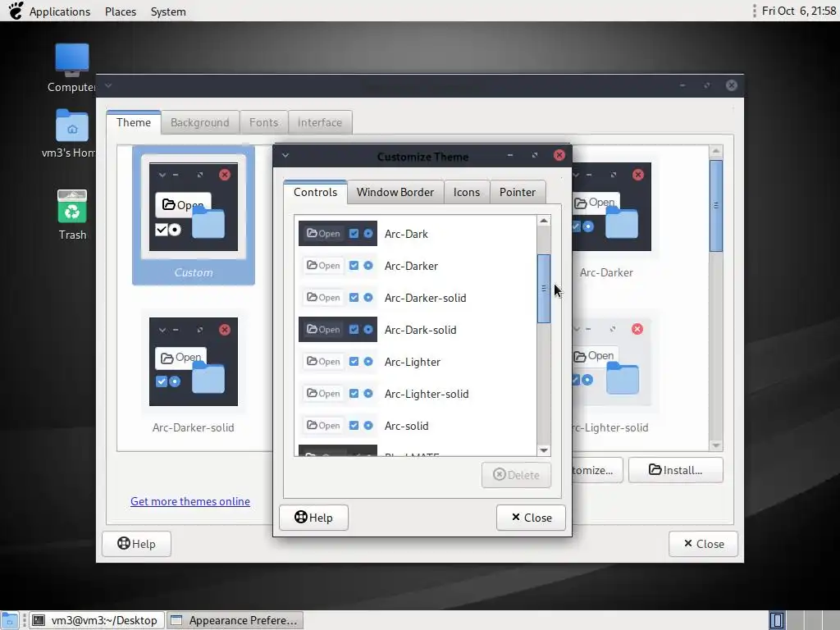Click the Arc-Dark preview thumbnail
The height and width of the screenshot is (630, 840).
click(x=337, y=234)
